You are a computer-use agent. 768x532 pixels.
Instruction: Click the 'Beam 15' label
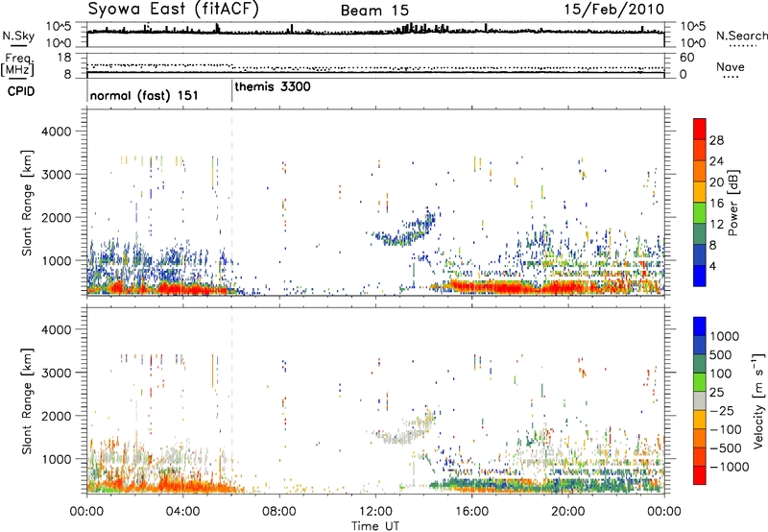[374, 11]
